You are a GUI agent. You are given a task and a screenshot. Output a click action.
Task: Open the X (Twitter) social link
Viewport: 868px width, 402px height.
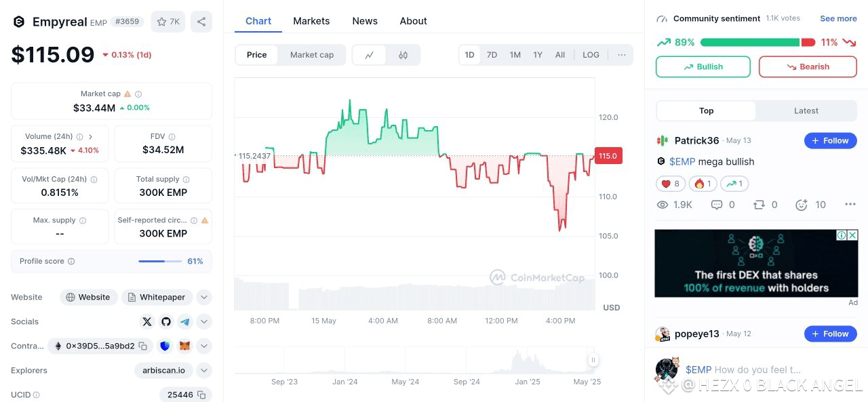pyautogui.click(x=147, y=322)
